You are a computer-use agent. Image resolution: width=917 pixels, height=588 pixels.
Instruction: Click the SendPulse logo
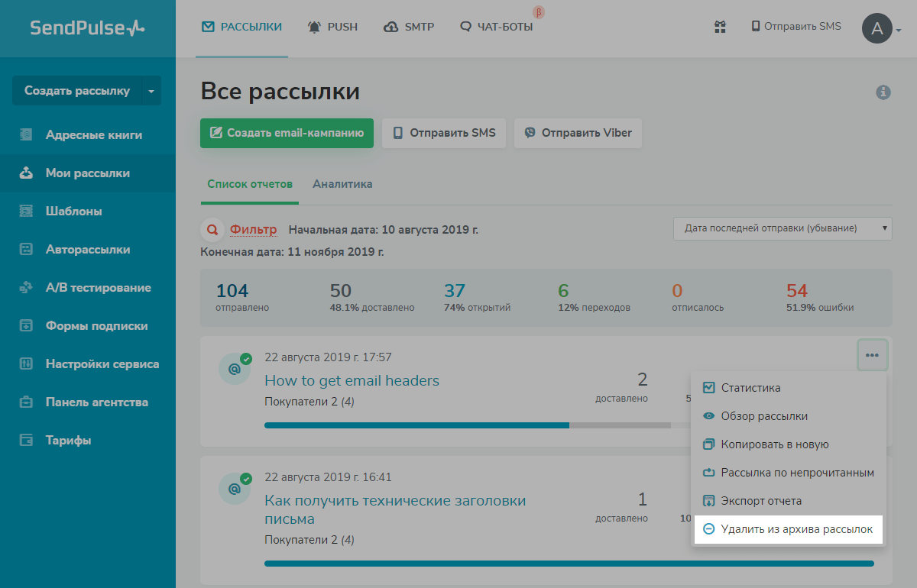coord(87,27)
